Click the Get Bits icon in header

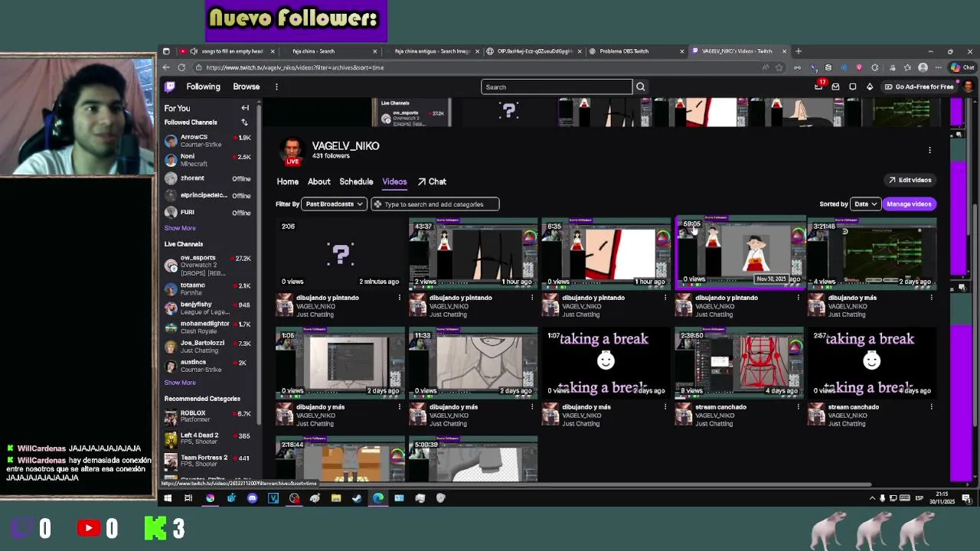pyautogui.click(x=870, y=86)
